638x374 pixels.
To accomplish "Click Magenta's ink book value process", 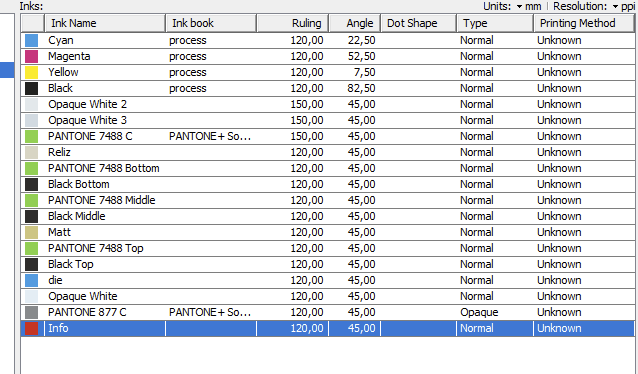I will [188, 56].
